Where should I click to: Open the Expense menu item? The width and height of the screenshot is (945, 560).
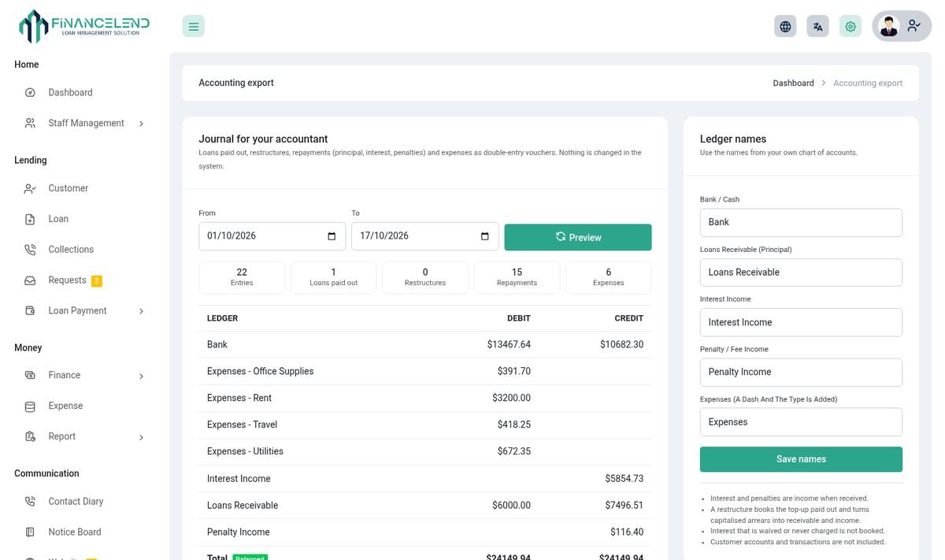[65, 406]
